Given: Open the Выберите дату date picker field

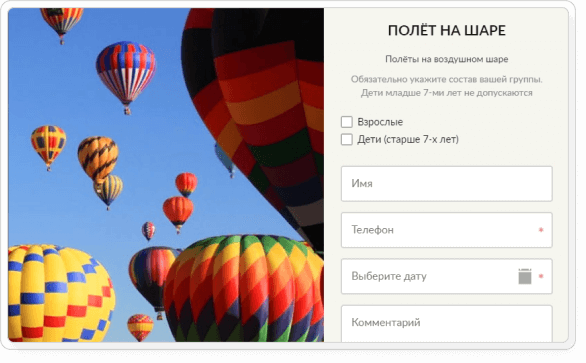Looking at the screenshot, I should [447, 276].
